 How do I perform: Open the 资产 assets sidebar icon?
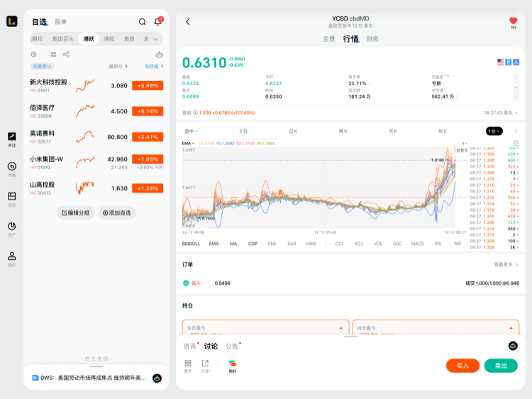point(12,228)
